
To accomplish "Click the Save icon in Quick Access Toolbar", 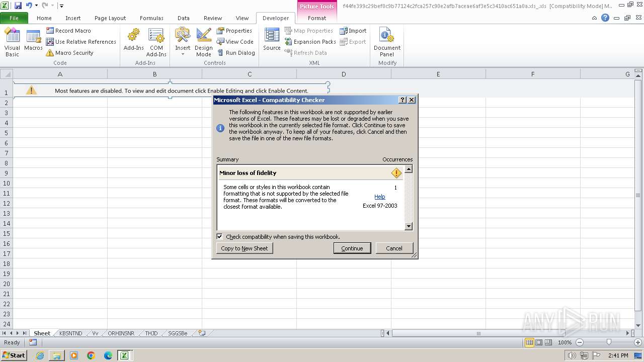I will [18, 6].
